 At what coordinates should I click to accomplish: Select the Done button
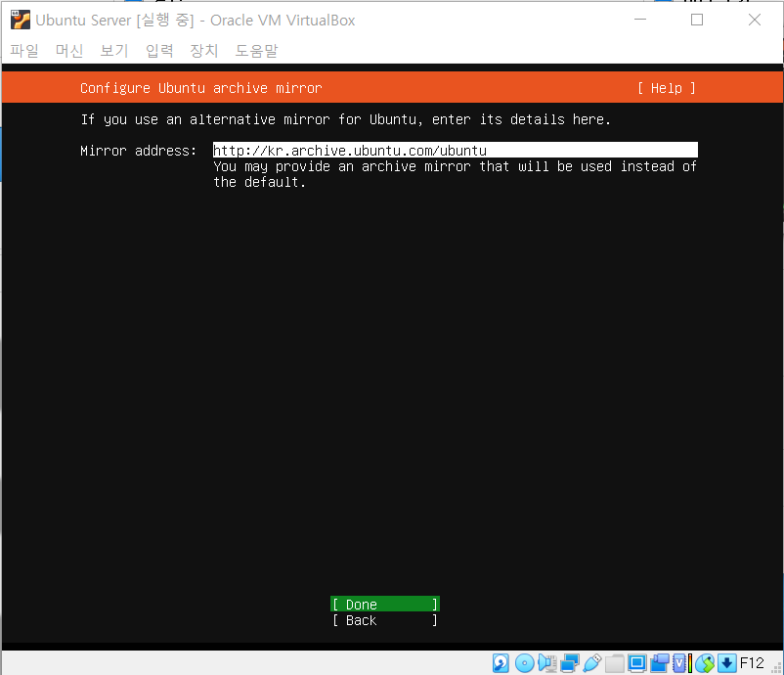385,605
